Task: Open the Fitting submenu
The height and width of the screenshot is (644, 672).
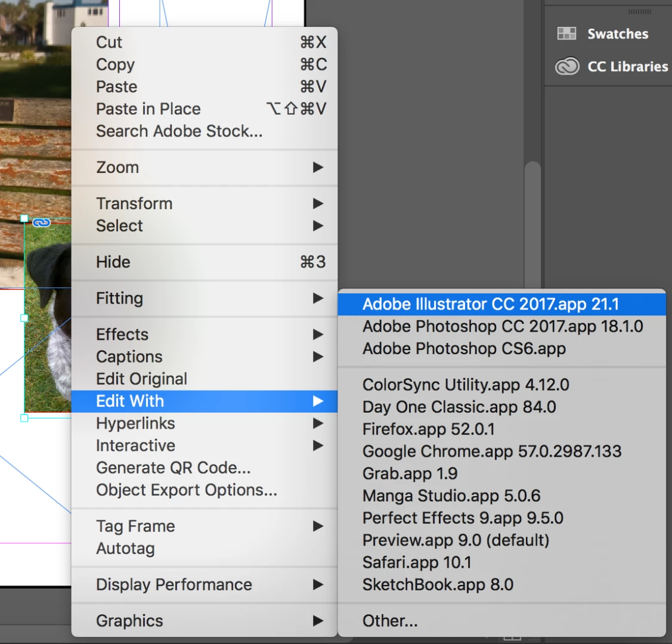Action: [205, 298]
